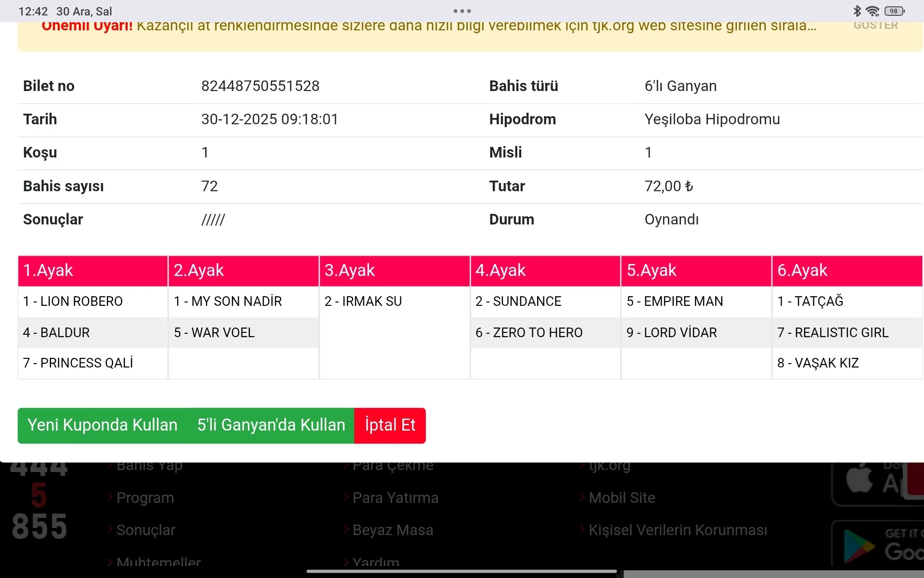Screen dimensions: 924x578
Task: Open the Para Yatırma link
Action: [x=395, y=498]
